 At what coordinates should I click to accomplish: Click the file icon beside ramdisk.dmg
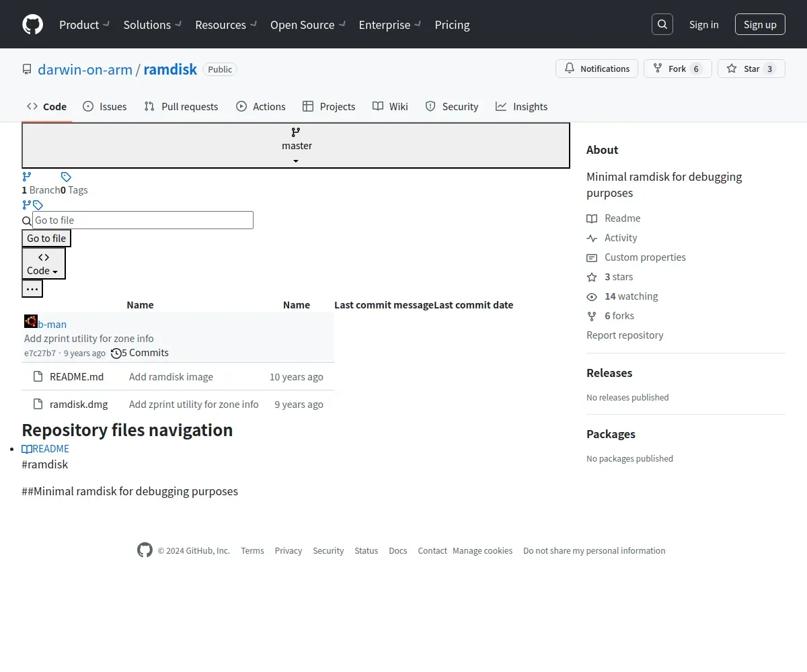38,404
